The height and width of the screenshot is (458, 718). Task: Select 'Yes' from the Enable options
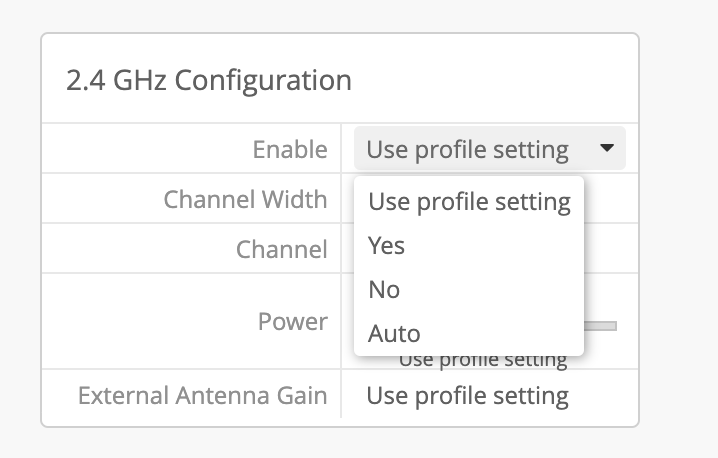tap(386, 245)
